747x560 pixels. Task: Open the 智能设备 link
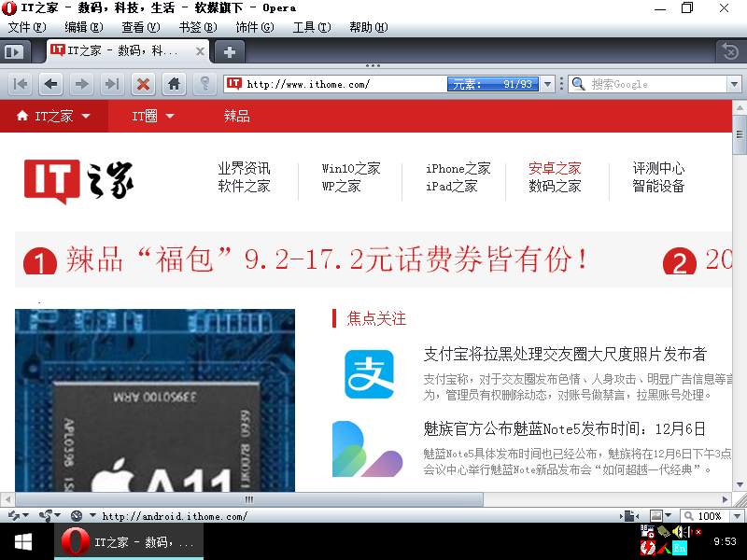coord(658,186)
